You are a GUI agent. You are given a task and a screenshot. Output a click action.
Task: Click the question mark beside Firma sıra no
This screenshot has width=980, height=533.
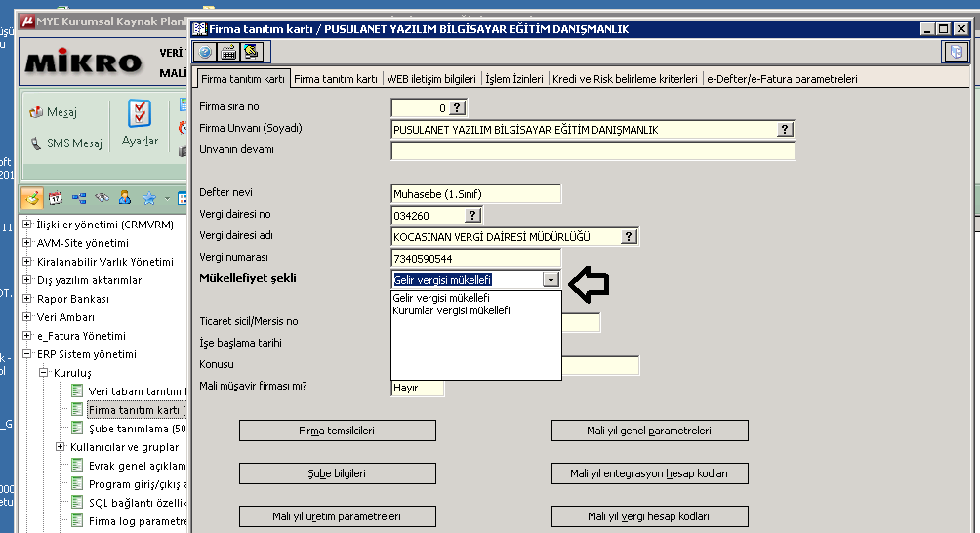pyautogui.click(x=458, y=108)
